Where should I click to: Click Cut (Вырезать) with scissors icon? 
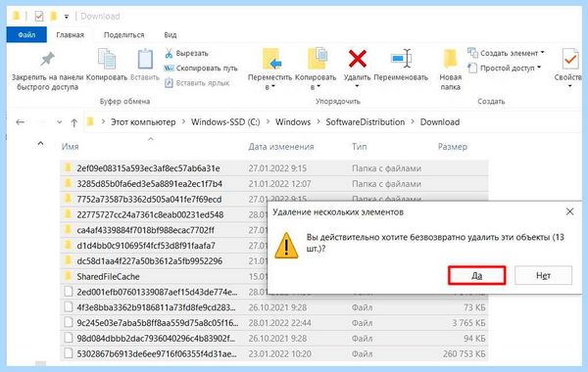tap(186, 54)
